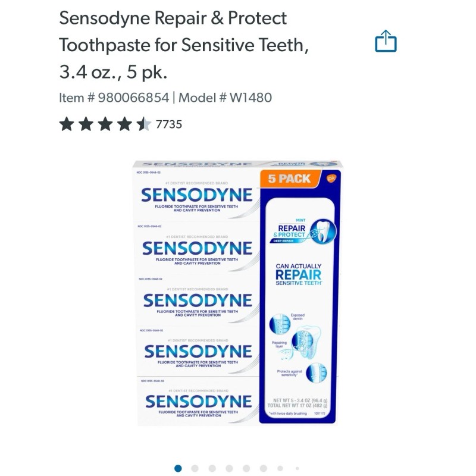Click the third rating star
This screenshot has height=476, width=476.
(105, 124)
